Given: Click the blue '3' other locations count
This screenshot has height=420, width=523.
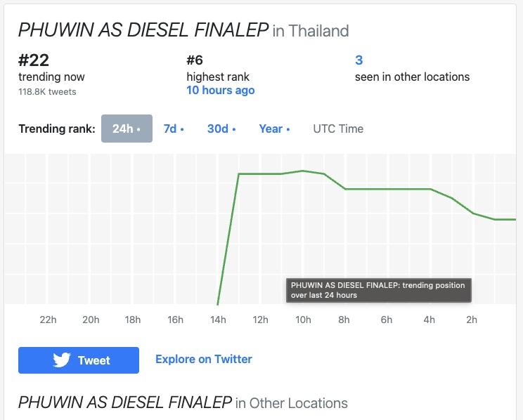Looking at the screenshot, I should tap(359, 60).
